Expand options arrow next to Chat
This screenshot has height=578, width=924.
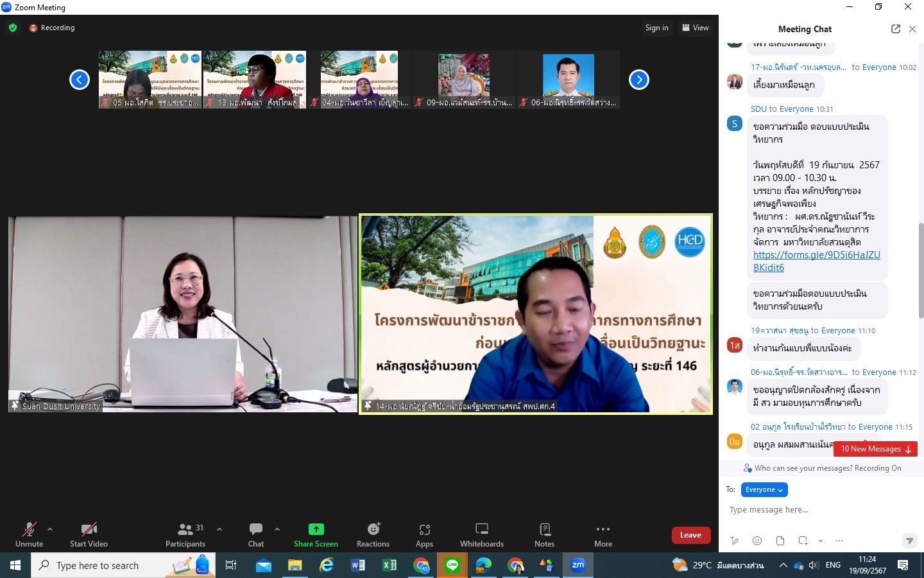277,529
